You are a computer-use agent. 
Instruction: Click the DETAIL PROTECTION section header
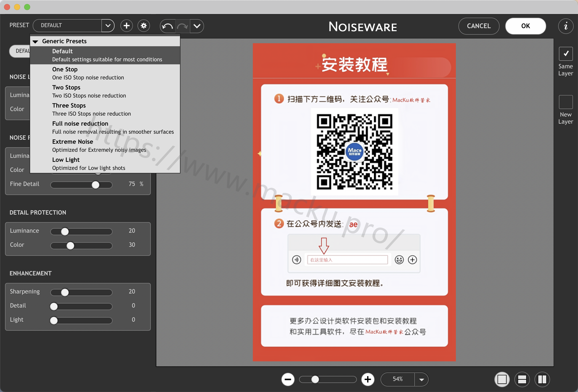tap(38, 213)
